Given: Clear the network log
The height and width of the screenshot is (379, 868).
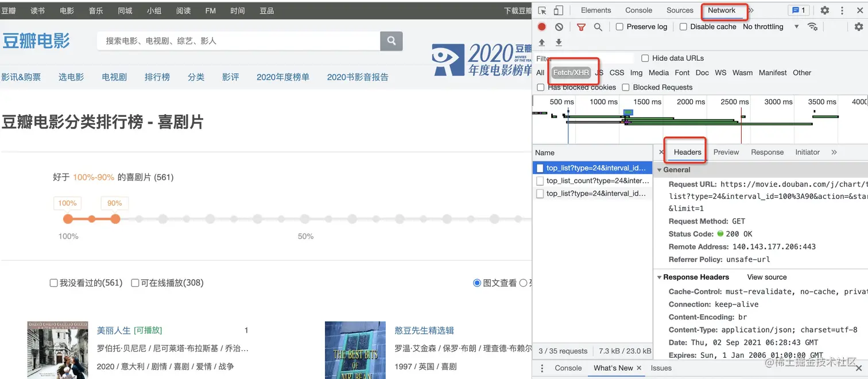Looking at the screenshot, I should click(559, 27).
